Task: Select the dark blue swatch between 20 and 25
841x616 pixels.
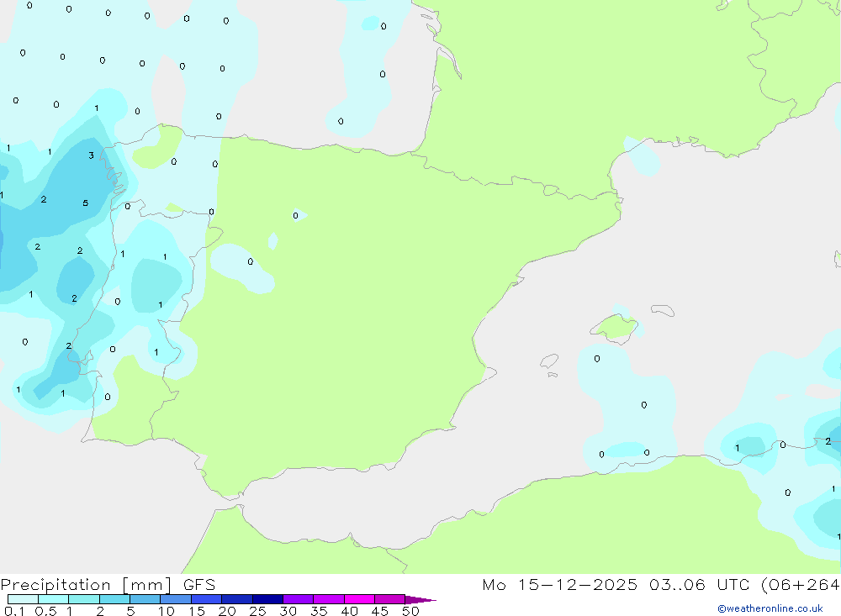Action: 237,599
